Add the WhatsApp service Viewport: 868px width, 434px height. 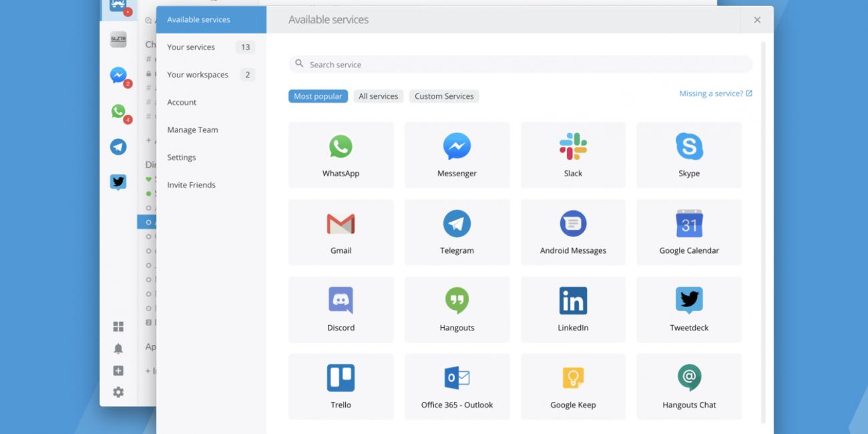pyautogui.click(x=341, y=155)
